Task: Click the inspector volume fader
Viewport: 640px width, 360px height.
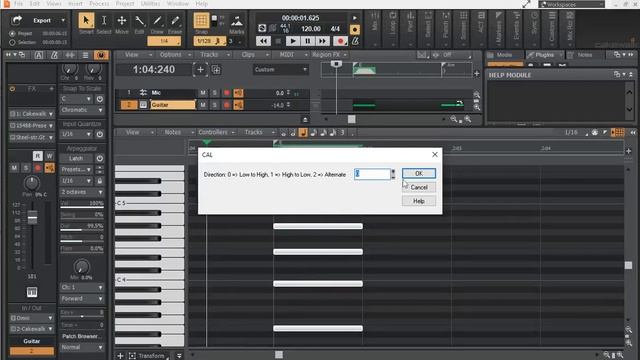Action: (32, 218)
